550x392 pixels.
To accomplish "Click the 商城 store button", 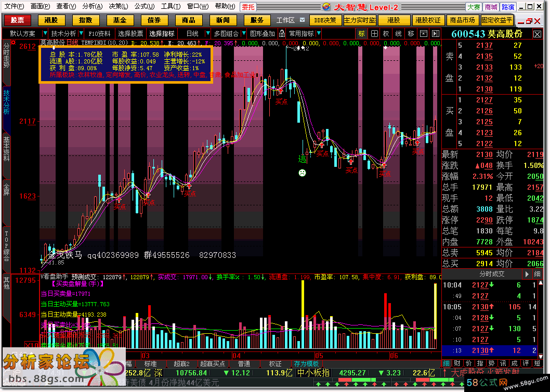I will 491,7.
